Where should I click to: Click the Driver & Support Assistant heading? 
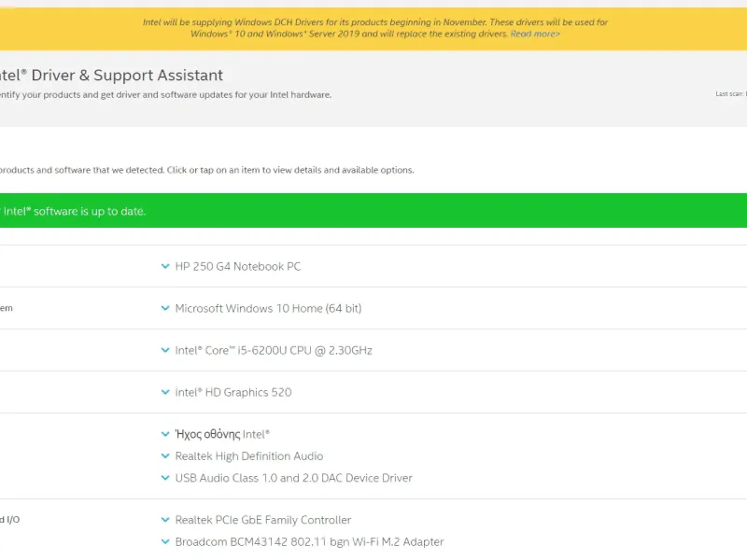click(x=111, y=76)
